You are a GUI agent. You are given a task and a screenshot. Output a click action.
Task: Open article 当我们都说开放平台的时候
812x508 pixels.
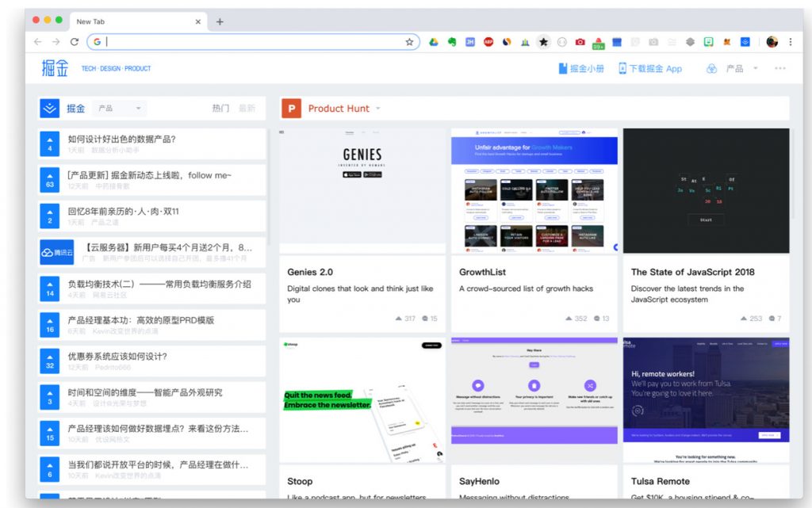[158, 464]
